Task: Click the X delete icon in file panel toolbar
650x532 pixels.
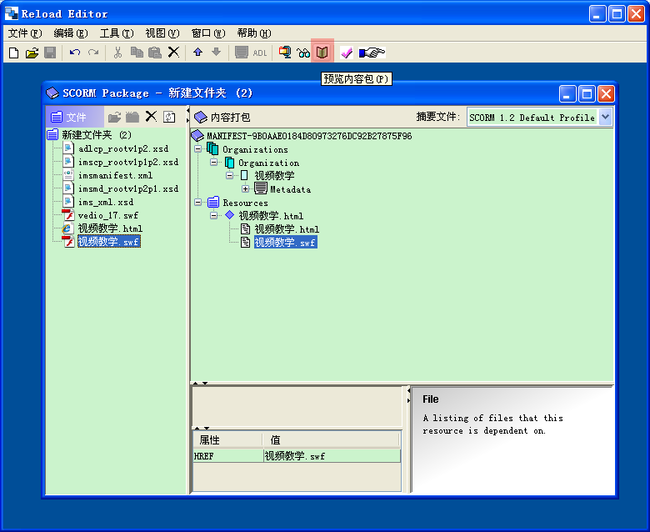Action: click(x=151, y=117)
